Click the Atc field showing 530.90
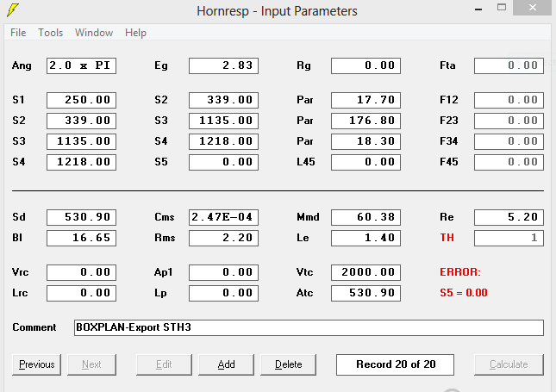This screenshot has height=392, width=556. pyautogui.click(x=366, y=294)
